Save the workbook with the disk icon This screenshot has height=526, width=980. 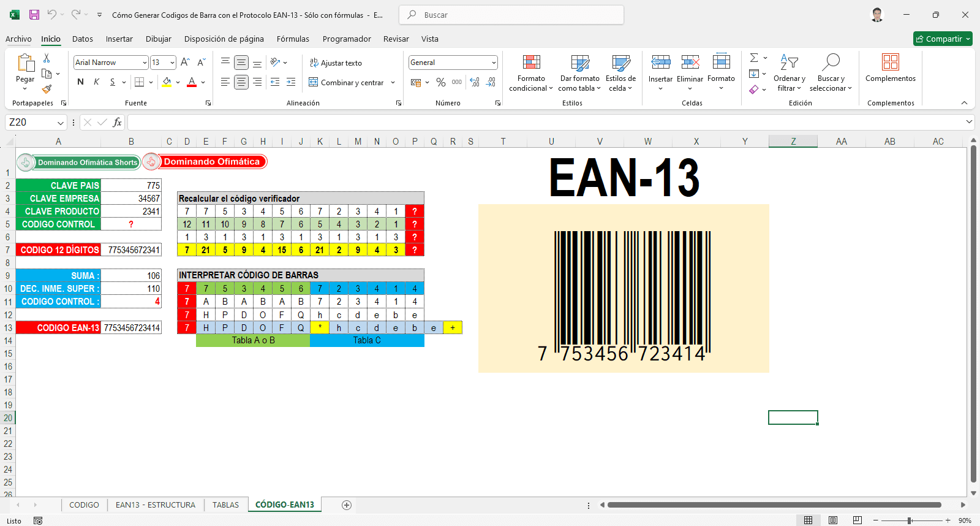(34, 15)
